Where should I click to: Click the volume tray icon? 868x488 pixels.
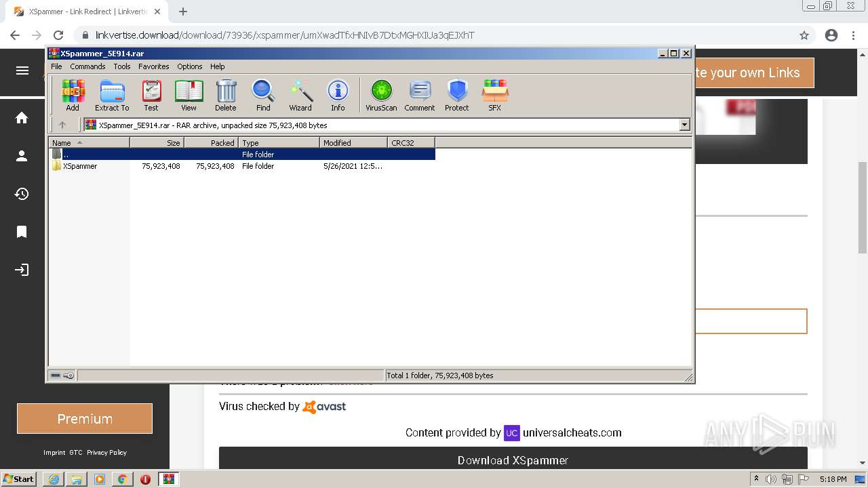(x=771, y=479)
